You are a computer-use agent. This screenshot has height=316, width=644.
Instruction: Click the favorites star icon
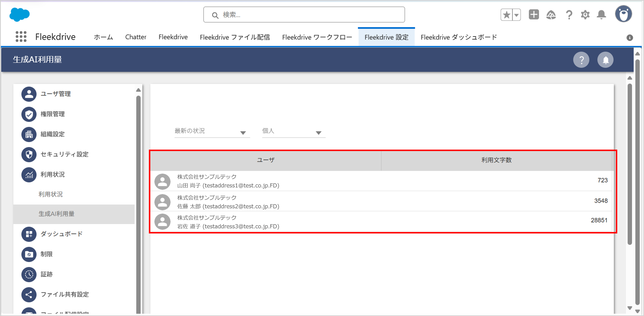[507, 15]
